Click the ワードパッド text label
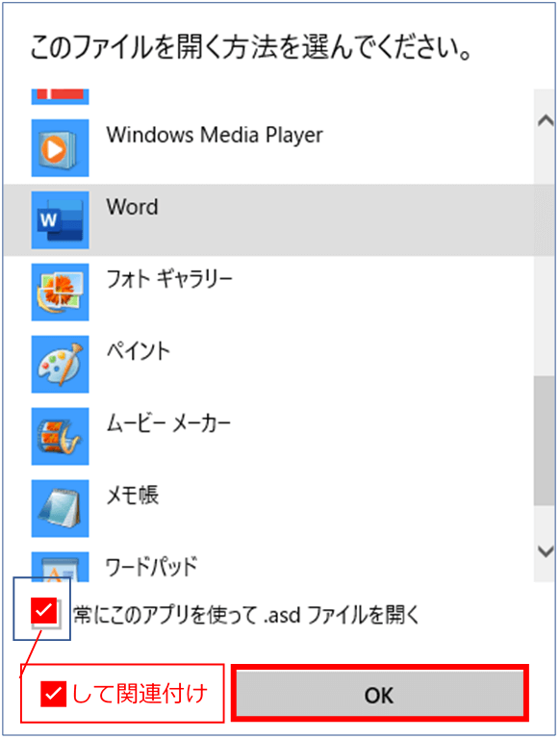The height and width of the screenshot is (739, 560). click(151, 567)
